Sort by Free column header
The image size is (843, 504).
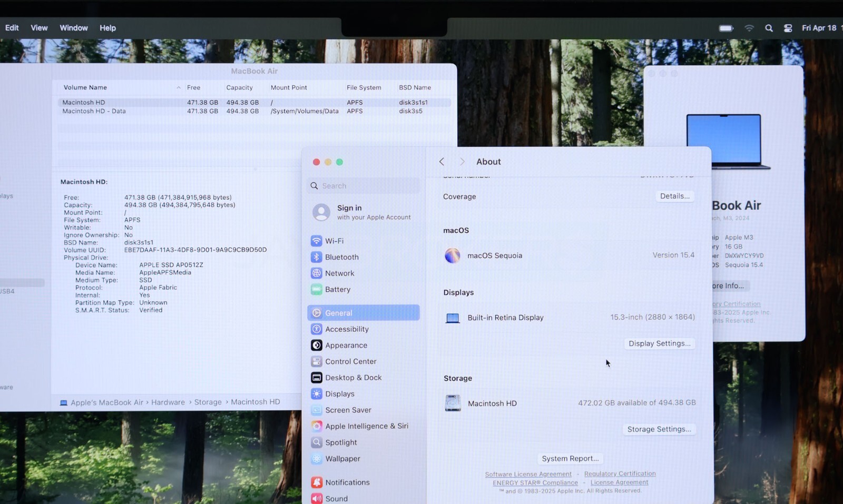coord(193,87)
